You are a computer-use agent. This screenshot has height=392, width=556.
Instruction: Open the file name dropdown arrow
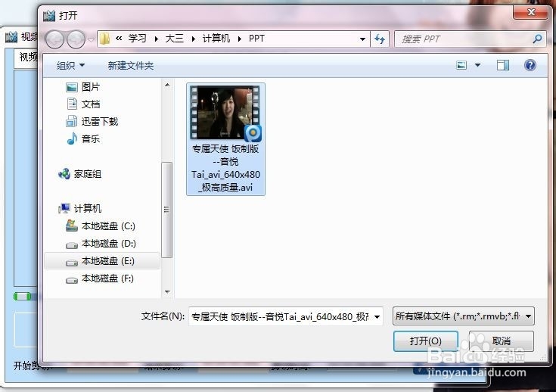pos(377,316)
